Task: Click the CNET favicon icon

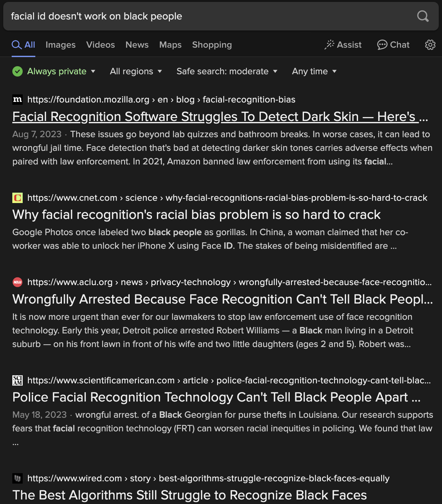Action: [x=17, y=198]
